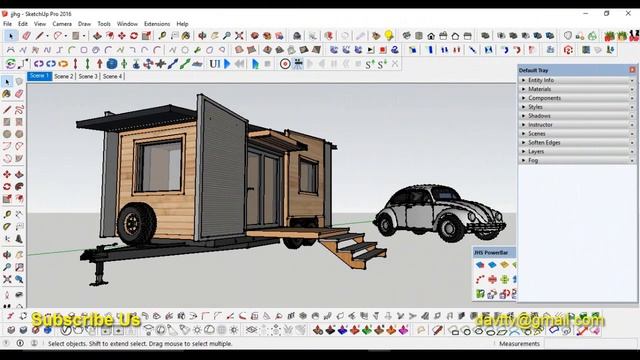The height and width of the screenshot is (360, 640).
Task: Click the red cross icon in JHS PowerBar
Action: pyautogui.click(x=492, y=280)
